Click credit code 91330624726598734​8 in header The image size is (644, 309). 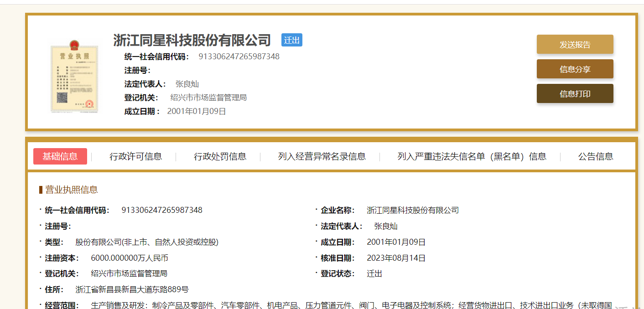click(239, 57)
